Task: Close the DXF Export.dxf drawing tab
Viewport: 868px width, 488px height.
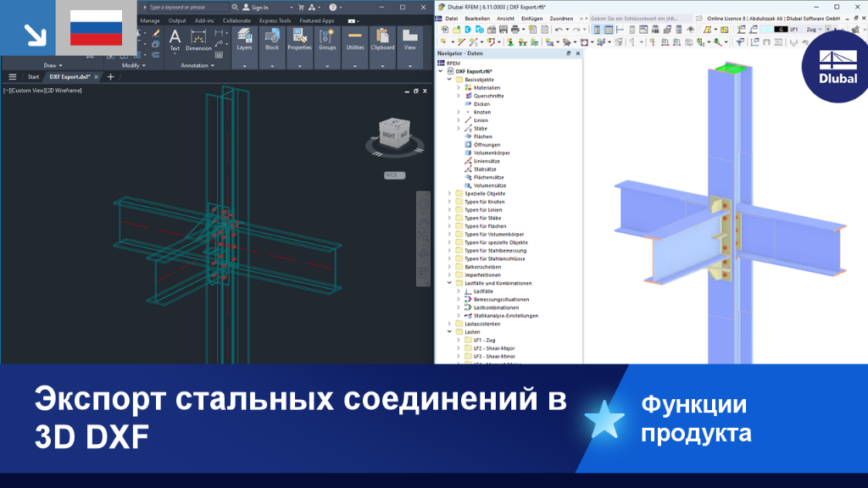Action: click(97, 77)
